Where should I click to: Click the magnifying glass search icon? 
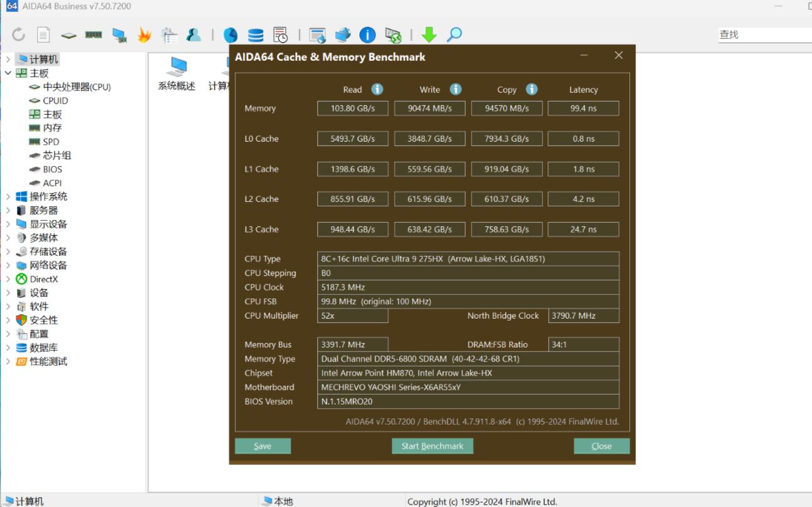(x=454, y=35)
